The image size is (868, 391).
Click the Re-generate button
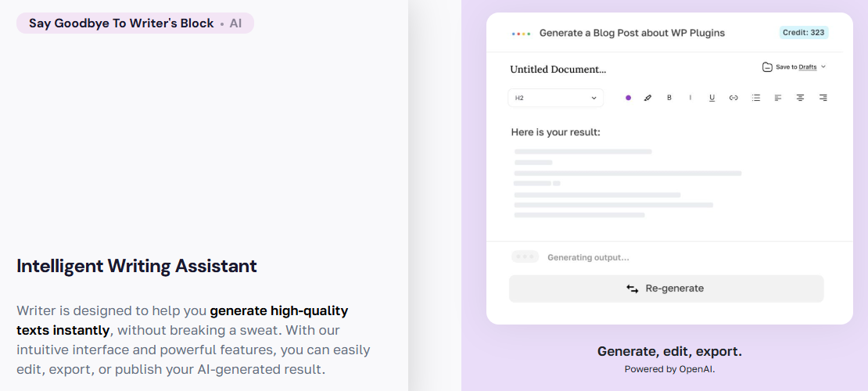point(665,289)
